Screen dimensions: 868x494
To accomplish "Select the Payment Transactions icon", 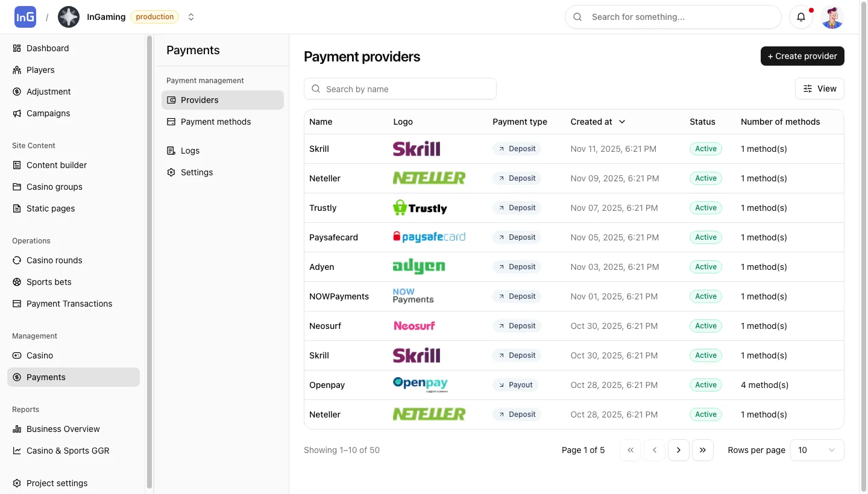I will [16, 304].
